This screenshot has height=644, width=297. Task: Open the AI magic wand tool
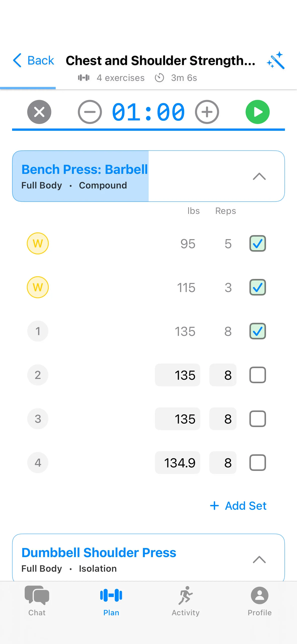pyautogui.click(x=276, y=60)
